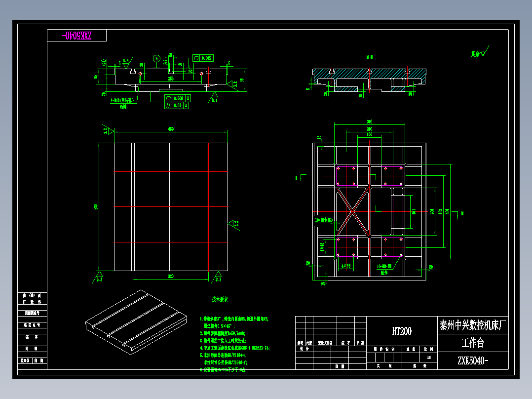Select the 泰州中兴数控机床厂 company name text
This screenshot has width=532, height=399.
473,325
